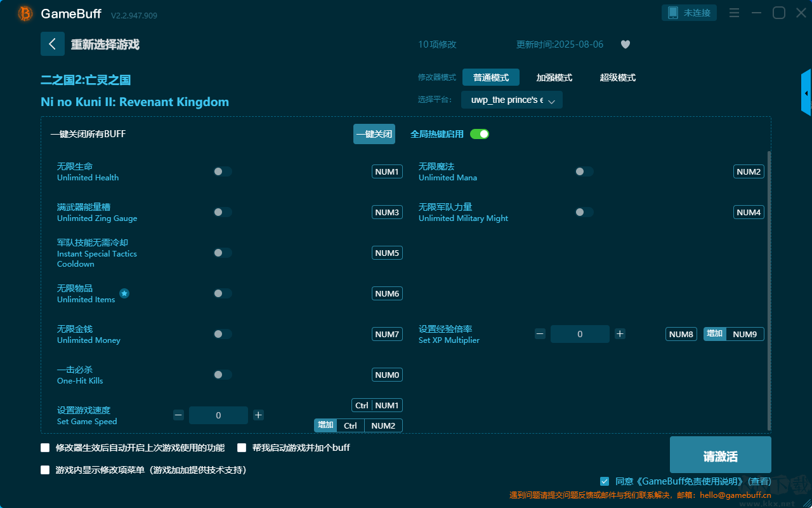Image resolution: width=812 pixels, height=508 pixels.
Task: Click the version V2.2.947.909 text
Action: (x=134, y=15)
